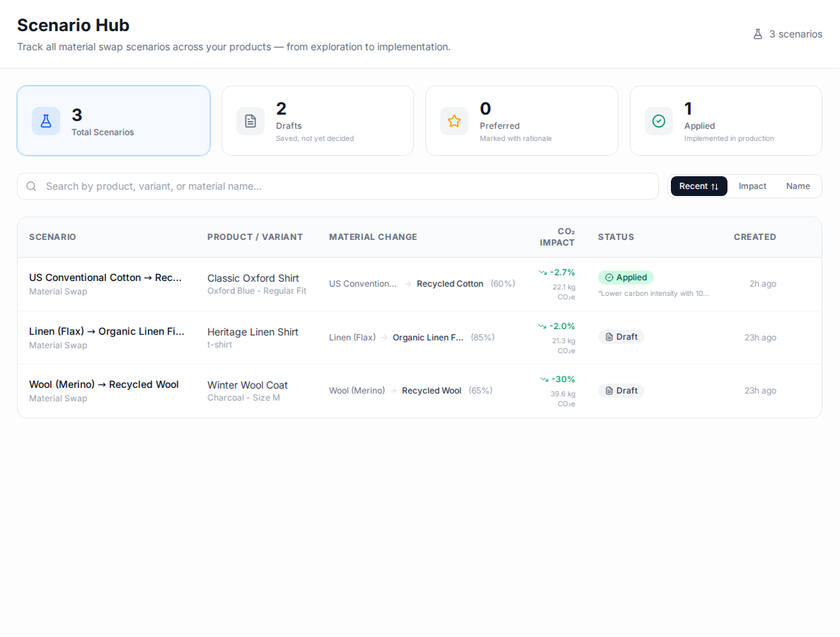Click the '-2.7%' impact value

(563, 272)
